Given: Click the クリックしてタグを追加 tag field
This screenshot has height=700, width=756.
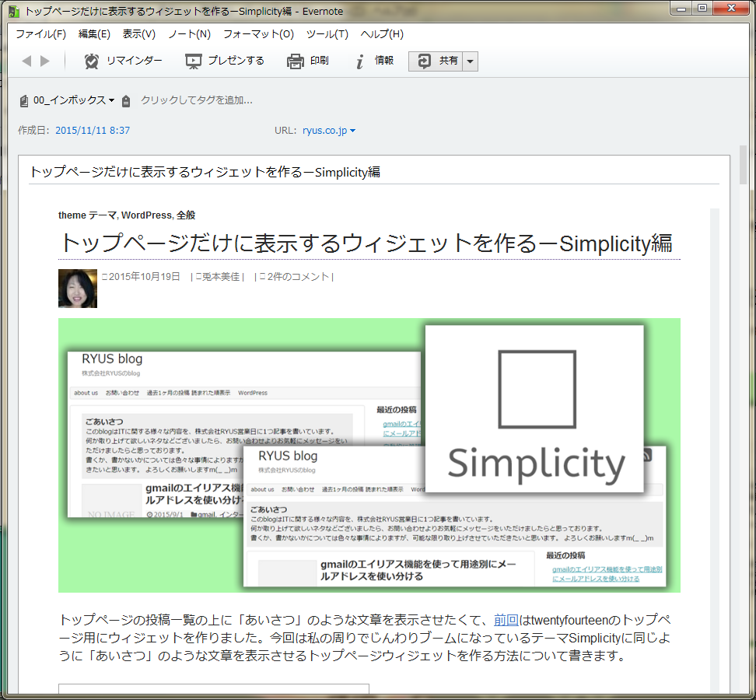Looking at the screenshot, I should point(196,100).
